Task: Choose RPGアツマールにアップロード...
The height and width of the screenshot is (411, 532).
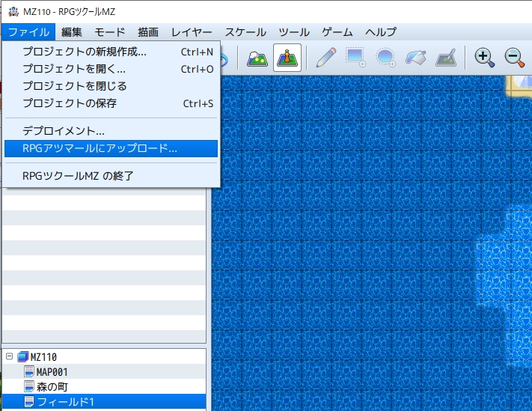Action: tap(111, 148)
